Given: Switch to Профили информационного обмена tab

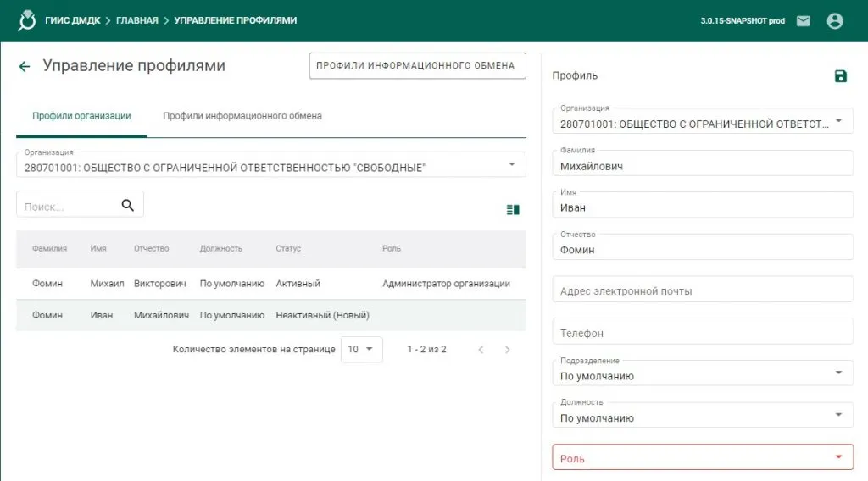Looking at the screenshot, I should [242, 116].
